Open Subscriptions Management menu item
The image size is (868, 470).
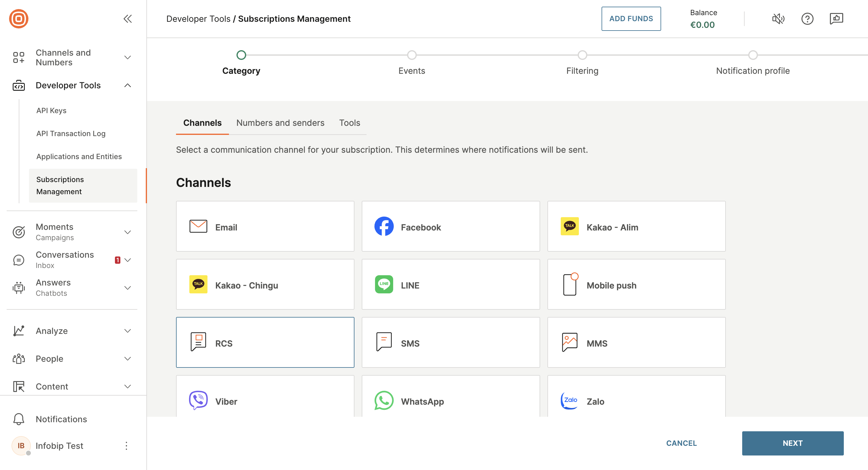(x=83, y=186)
